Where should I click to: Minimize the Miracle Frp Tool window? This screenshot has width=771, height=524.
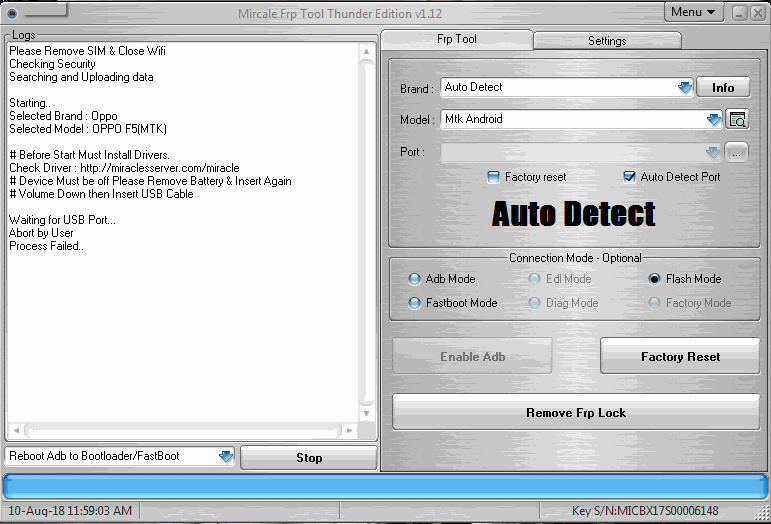coord(740,13)
